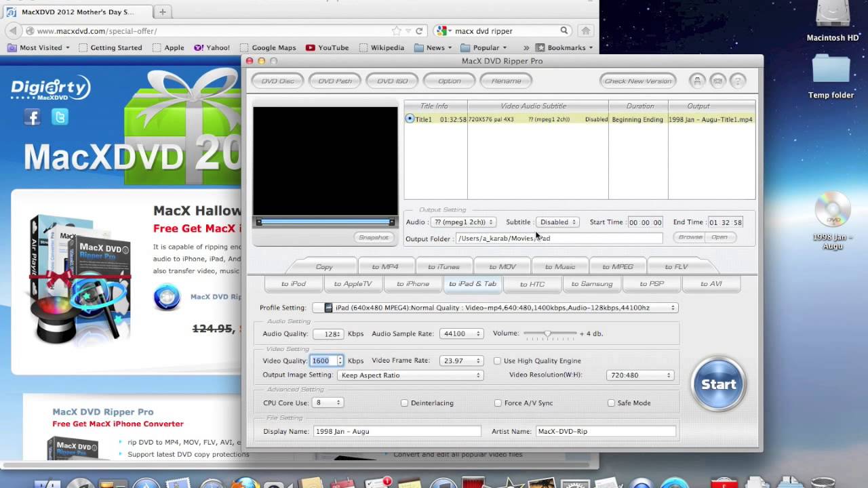This screenshot has width=868, height=488.
Task: Enable the Safe Mode checkbox
Action: 611,403
